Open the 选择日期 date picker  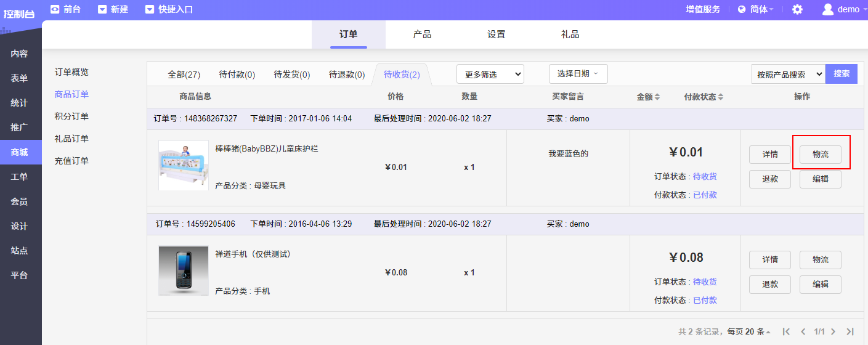coord(578,74)
